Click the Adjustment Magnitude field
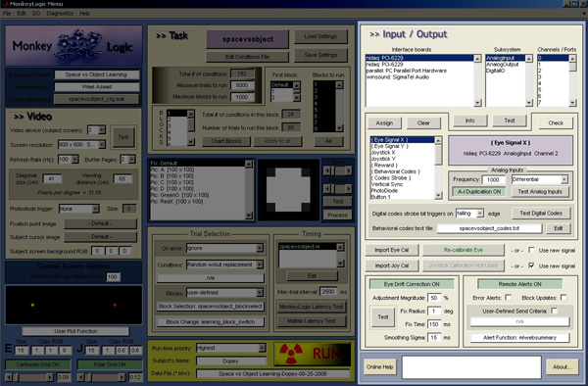Screen dimensions: 588x386 pyautogui.click(x=434, y=298)
